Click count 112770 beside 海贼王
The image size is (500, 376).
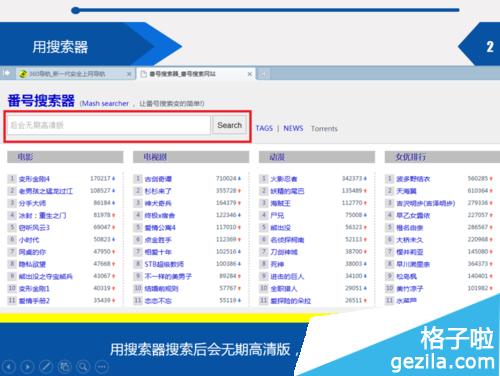coord(352,203)
